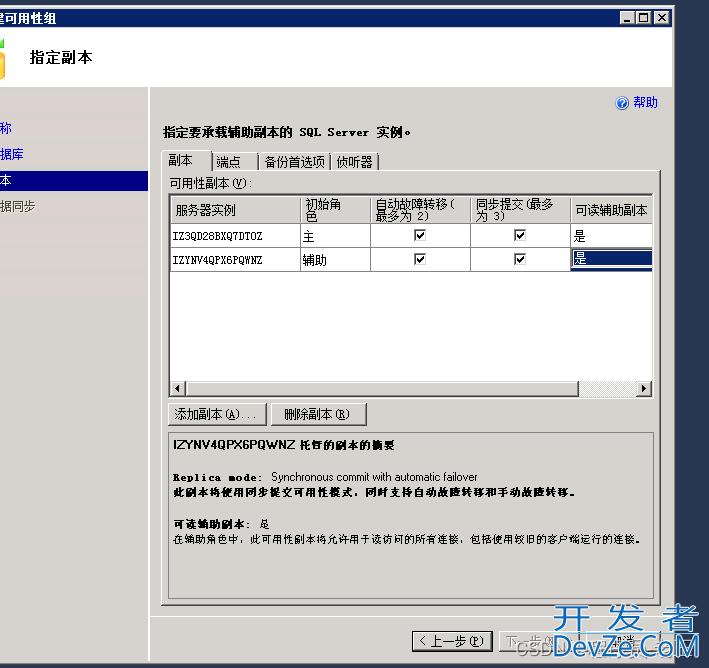Open the 帮助 help link
This screenshot has height=668, width=709.
click(645, 102)
